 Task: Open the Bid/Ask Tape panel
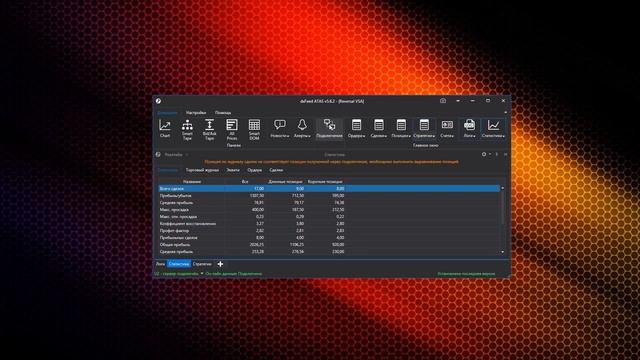pos(209,130)
